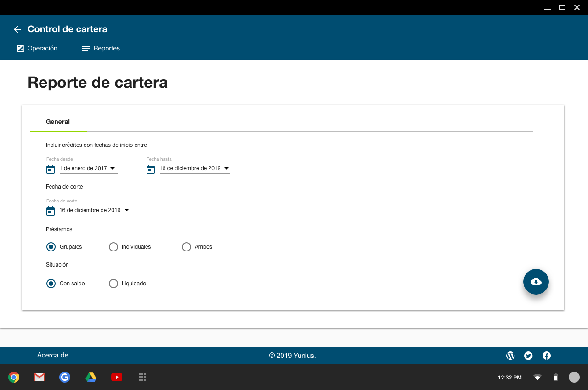
Task: Select the Grupales loan option
Action: tap(51, 247)
